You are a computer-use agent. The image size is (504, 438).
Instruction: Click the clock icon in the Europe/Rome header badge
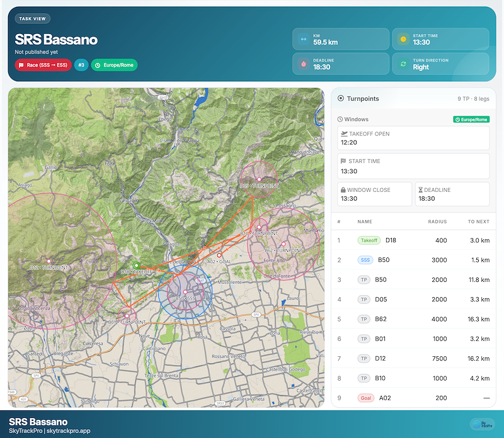coord(98,65)
